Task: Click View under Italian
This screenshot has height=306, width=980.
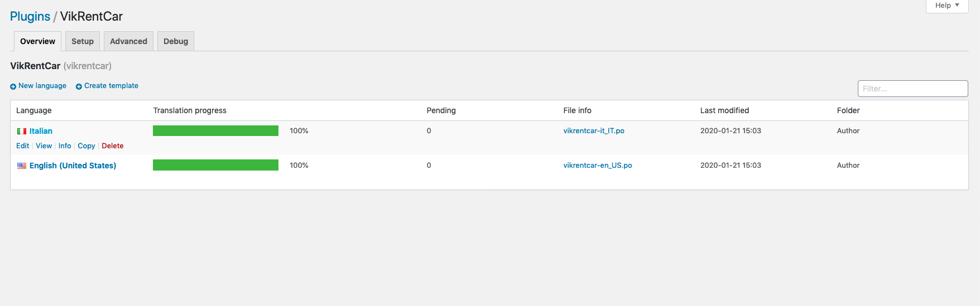Action: (44, 146)
